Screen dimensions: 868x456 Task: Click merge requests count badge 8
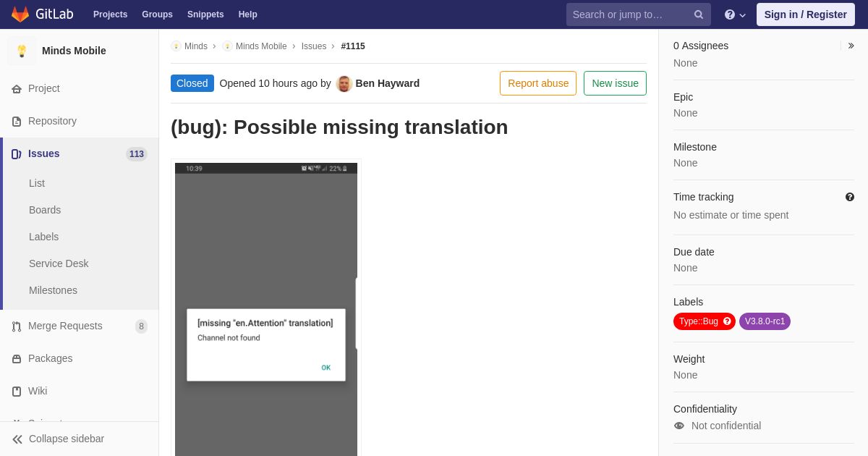tap(141, 326)
